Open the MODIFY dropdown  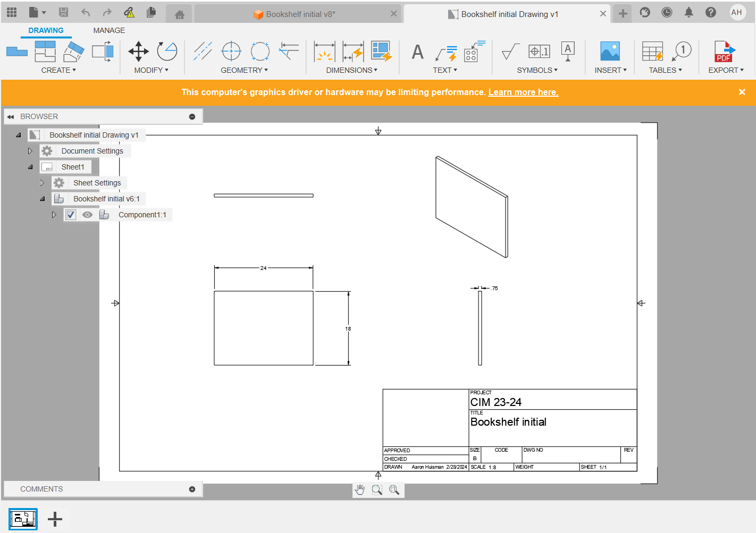pos(151,70)
